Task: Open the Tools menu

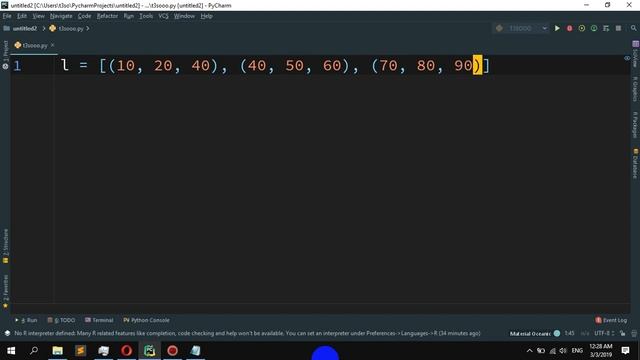Action: (146, 16)
